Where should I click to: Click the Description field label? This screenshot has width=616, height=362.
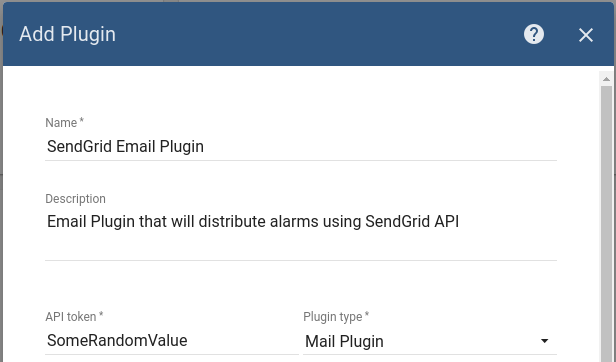pos(75,199)
